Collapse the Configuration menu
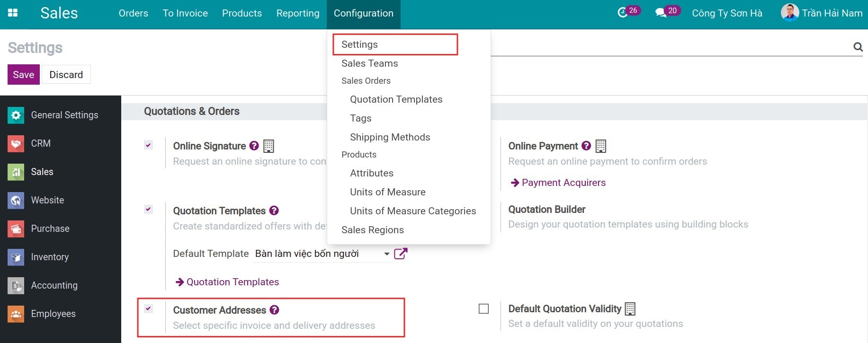Viewport: 868px width, 343px height. click(364, 13)
